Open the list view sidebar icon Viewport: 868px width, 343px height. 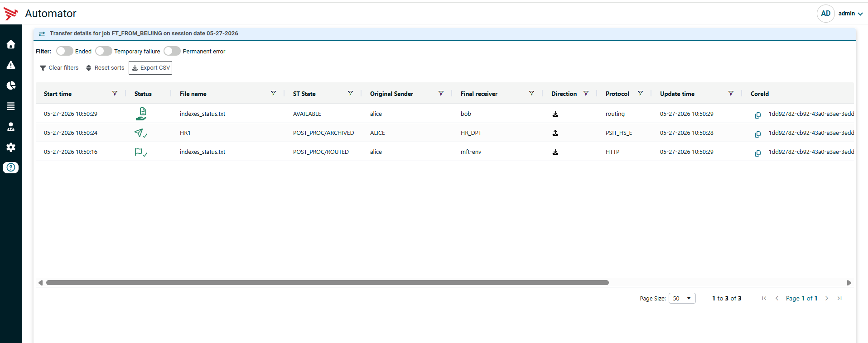tap(11, 106)
